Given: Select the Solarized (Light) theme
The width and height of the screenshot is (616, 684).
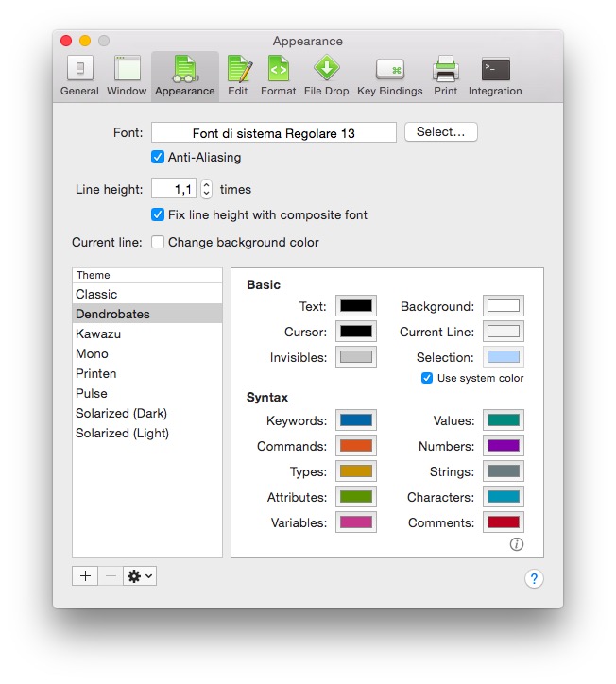Looking at the screenshot, I should tap(147, 433).
